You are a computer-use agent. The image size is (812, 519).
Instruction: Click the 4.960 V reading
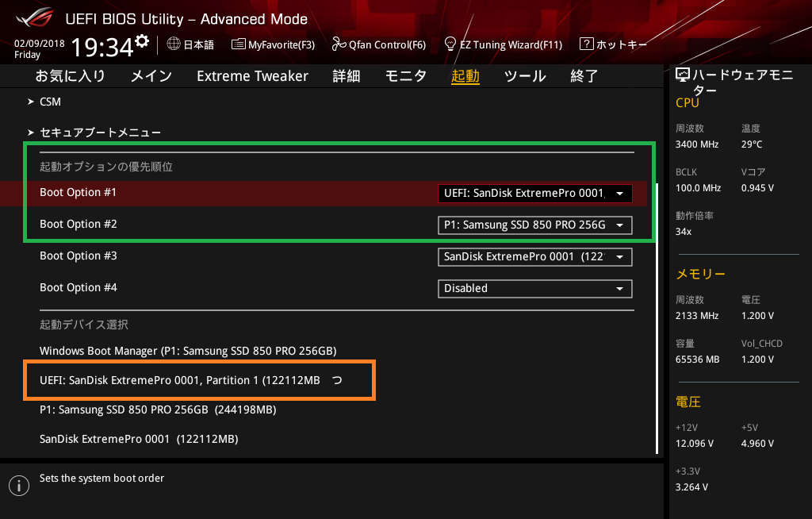coord(757,444)
